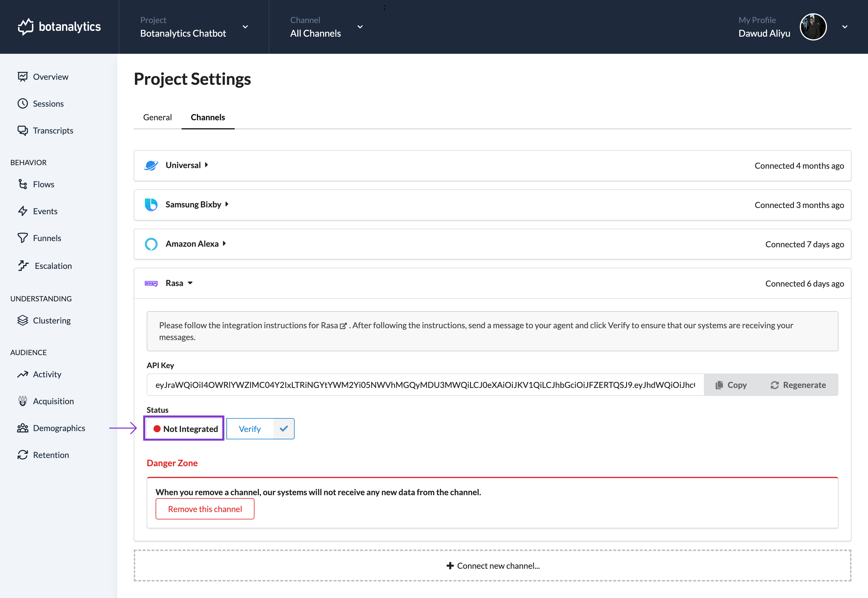Click Connected 3 months ago text

(x=799, y=205)
